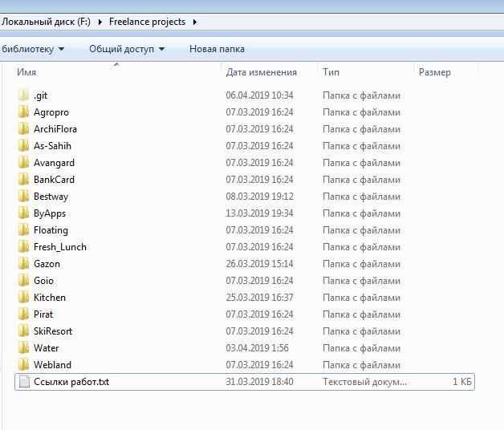Click the Water folder icon
Image resolution: width=504 pixels, height=430 pixels.
tap(24, 347)
